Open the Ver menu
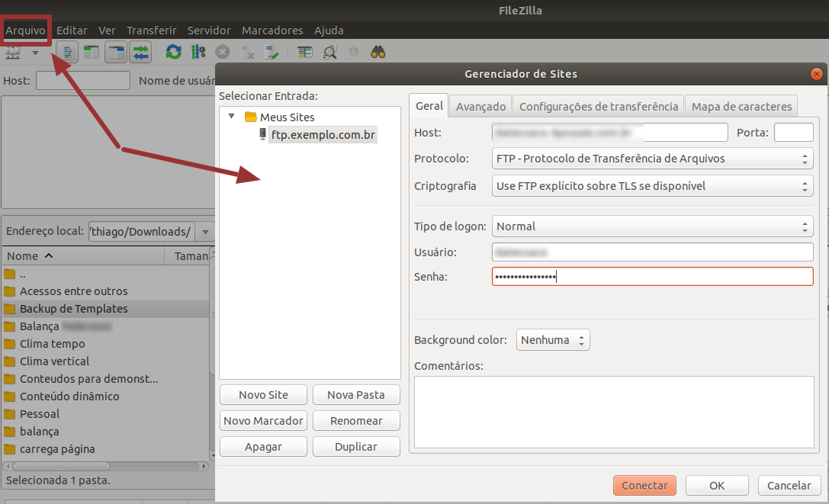This screenshot has width=829, height=504. point(107,30)
